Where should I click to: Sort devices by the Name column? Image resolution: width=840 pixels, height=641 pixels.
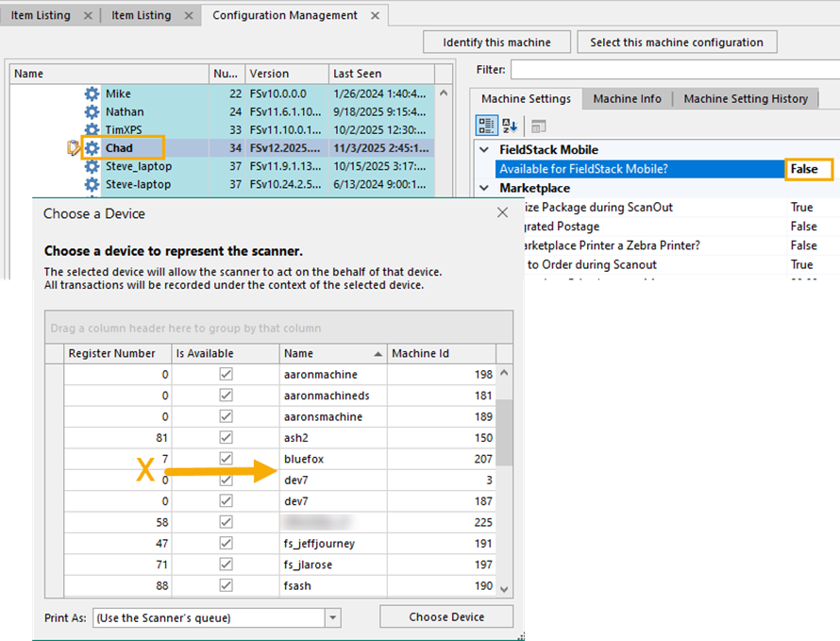coord(332,354)
